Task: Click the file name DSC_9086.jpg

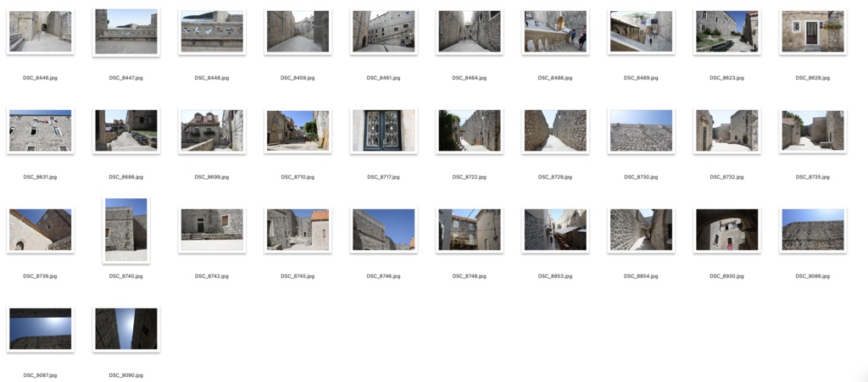Action: [813, 276]
